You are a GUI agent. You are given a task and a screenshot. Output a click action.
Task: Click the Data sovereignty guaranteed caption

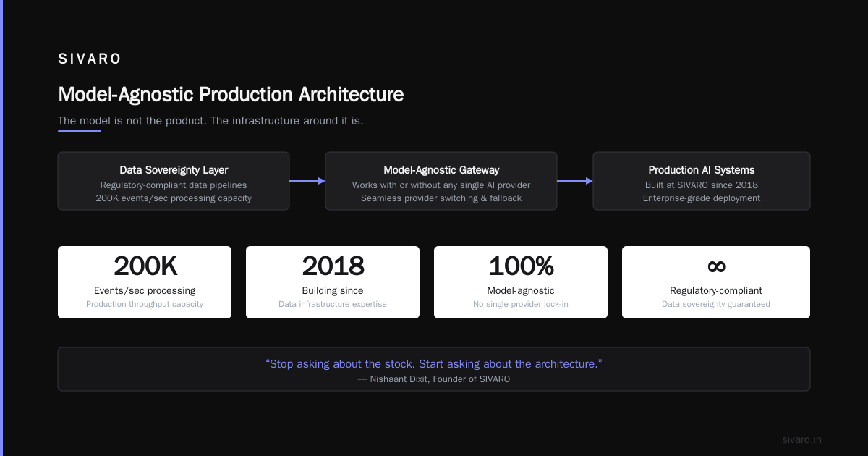716,304
